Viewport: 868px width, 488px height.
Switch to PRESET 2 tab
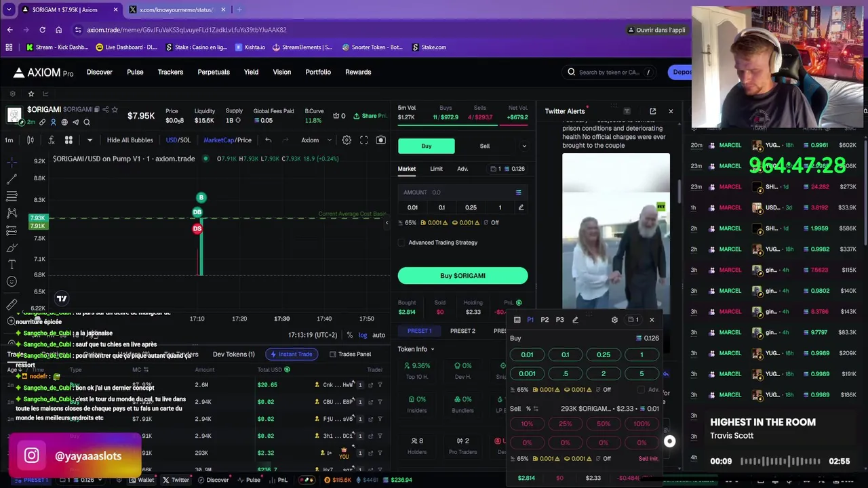(462, 331)
